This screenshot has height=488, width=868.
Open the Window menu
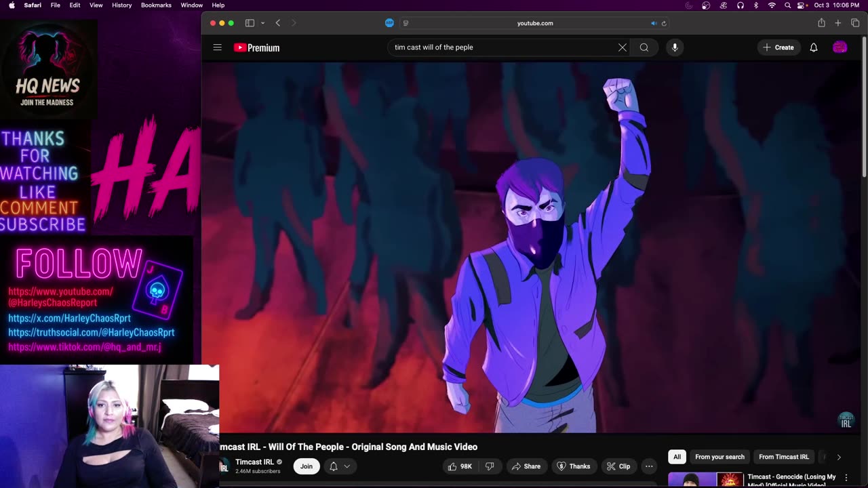pos(192,5)
